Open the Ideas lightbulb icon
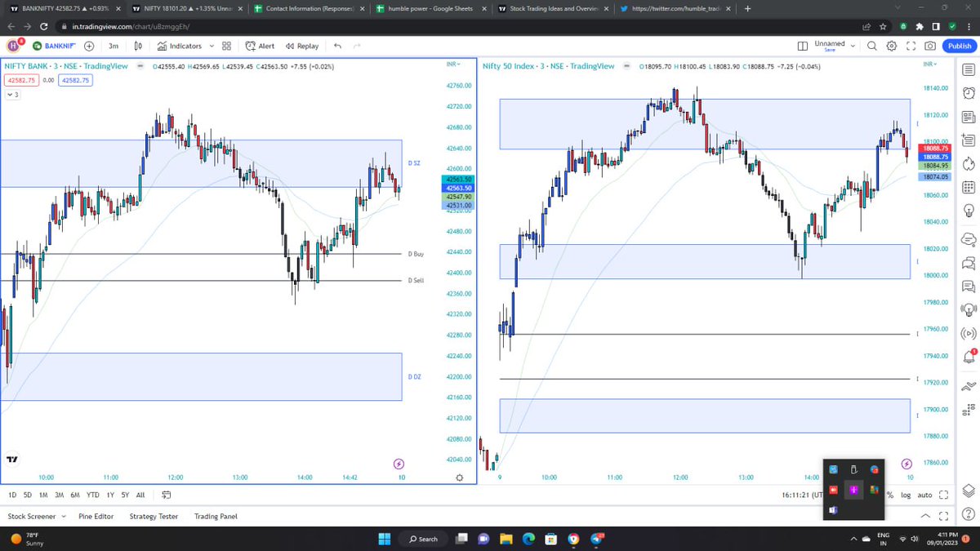Viewport: 980px width, 551px height. point(969,211)
